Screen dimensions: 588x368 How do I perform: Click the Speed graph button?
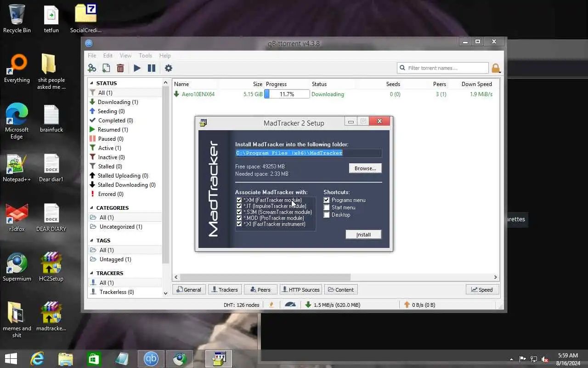(x=482, y=290)
